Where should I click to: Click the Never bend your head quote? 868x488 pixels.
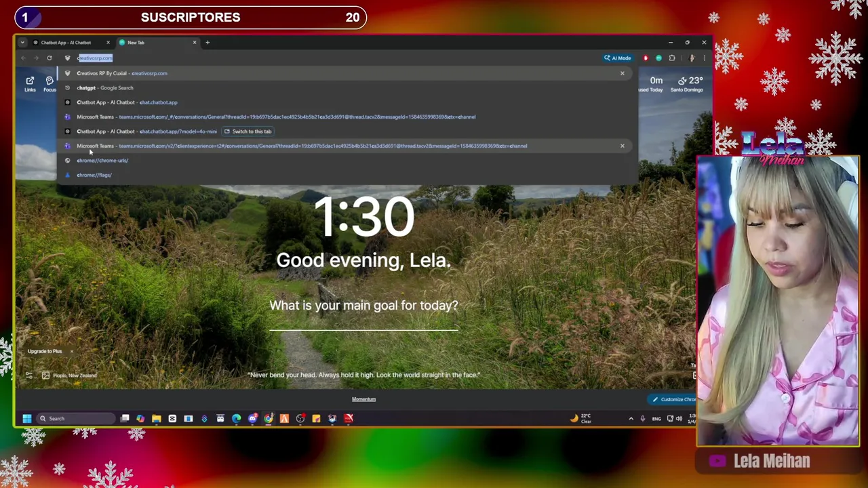pos(363,375)
